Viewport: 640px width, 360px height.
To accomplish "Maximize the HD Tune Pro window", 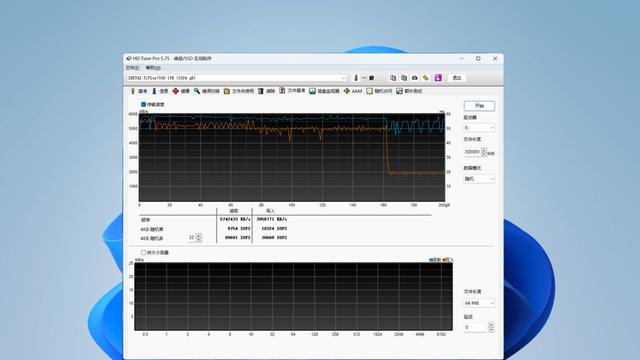I will 478,58.
